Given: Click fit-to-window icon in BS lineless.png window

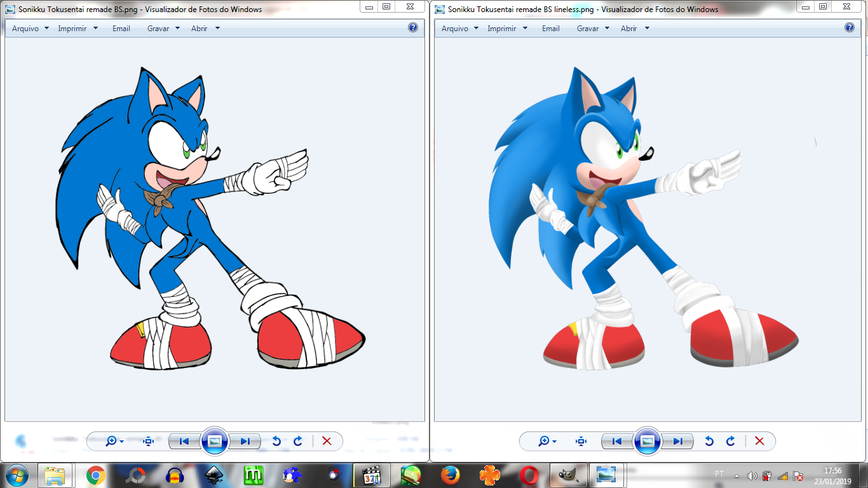Looking at the screenshot, I should tap(581, 441).
